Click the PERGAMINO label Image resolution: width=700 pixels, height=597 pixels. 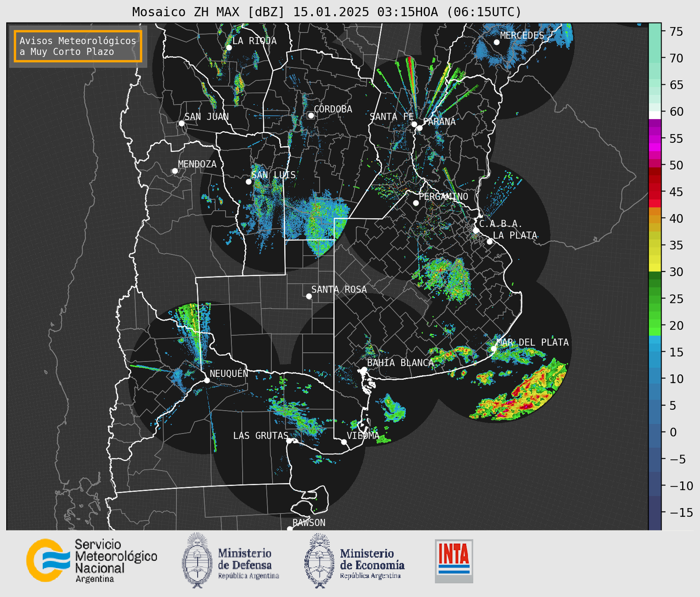click(443, 196)
